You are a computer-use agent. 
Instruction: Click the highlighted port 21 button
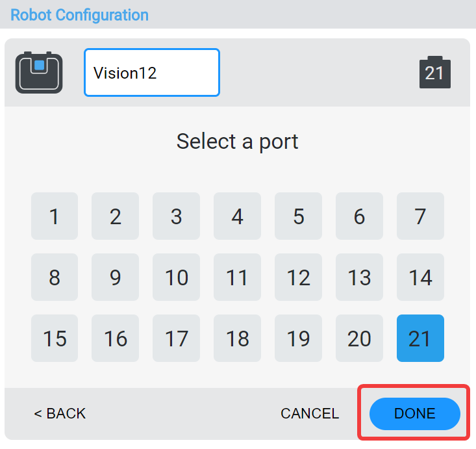click(x=421, y=339)
